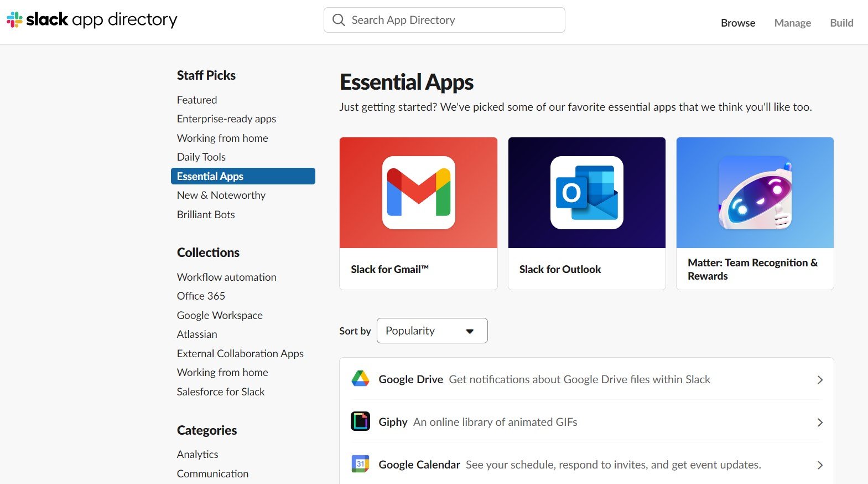
Task: Open the Browse tab
Action: (x=737, y=23)
